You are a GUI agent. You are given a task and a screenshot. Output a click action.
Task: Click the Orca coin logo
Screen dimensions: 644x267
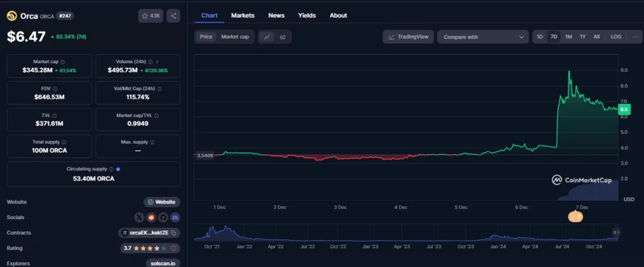coord(12,16)
